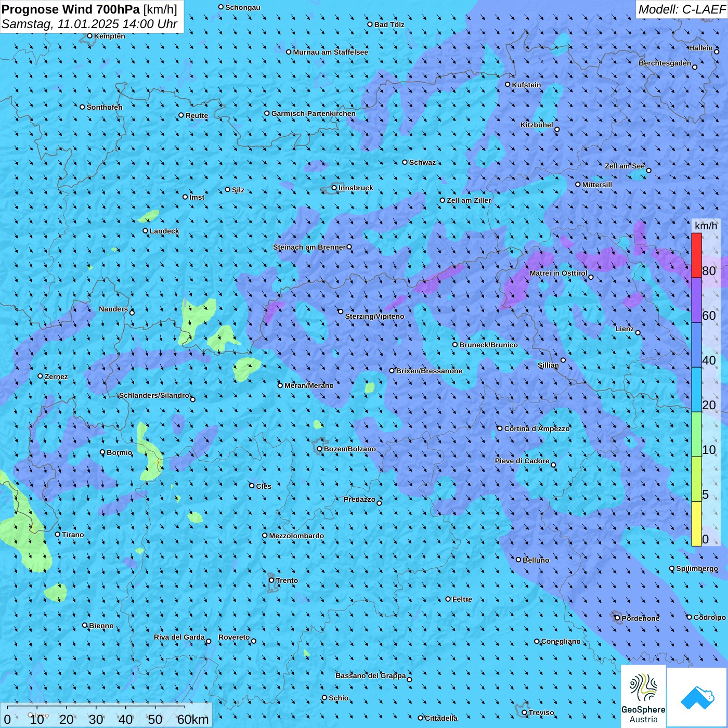Image resolution: width=728 pixels, height=728 pixels.
Task: Click the Riva del Garda label
Action: point(179,637)
